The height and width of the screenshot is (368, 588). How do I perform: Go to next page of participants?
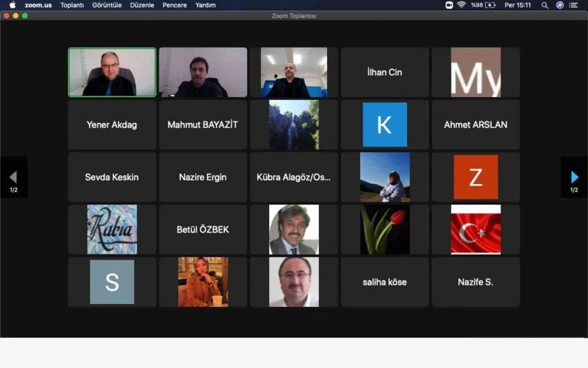574,177
